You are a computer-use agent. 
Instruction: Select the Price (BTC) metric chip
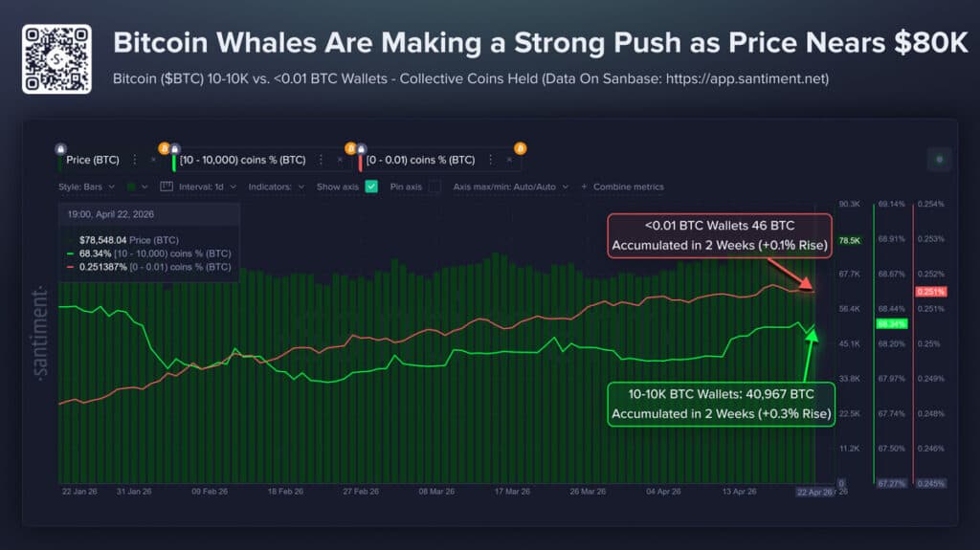(91, 160)
